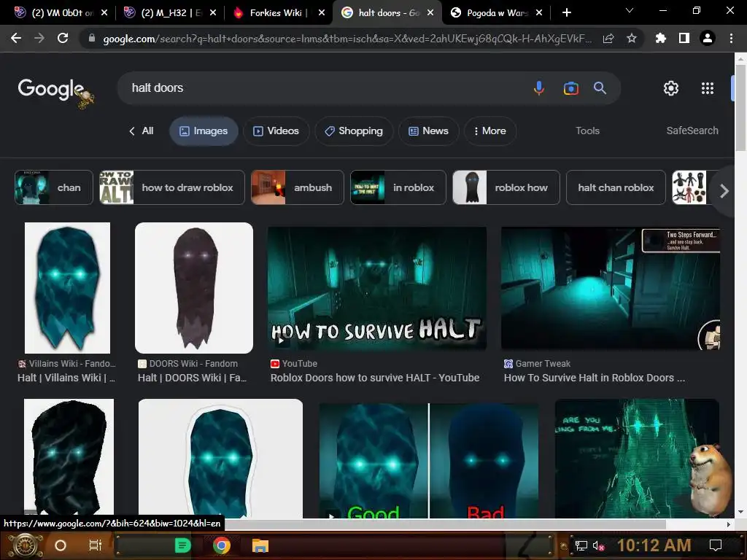Search by image with the camera icon
The image size is (747, 560).
tap(570, 88)
